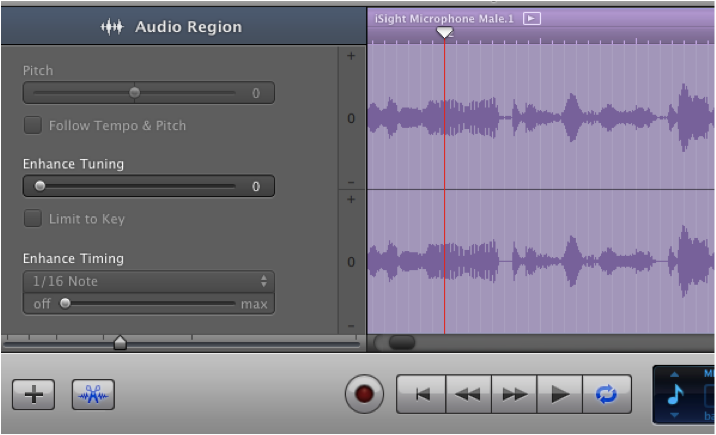The height and width of the screenshot is (435, 716).
Task: Click the editor zoom slider thumb
Action: point(120,343)
